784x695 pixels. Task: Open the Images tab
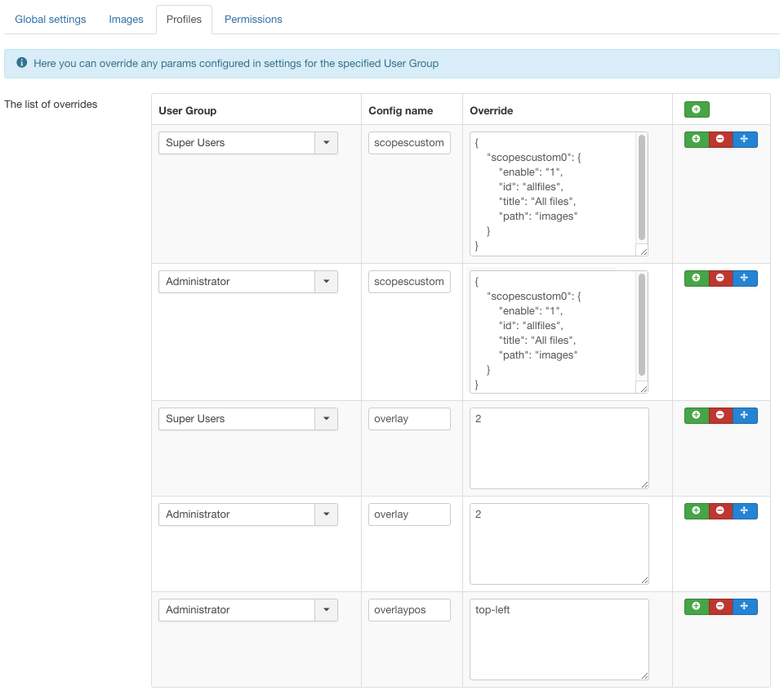126,19
